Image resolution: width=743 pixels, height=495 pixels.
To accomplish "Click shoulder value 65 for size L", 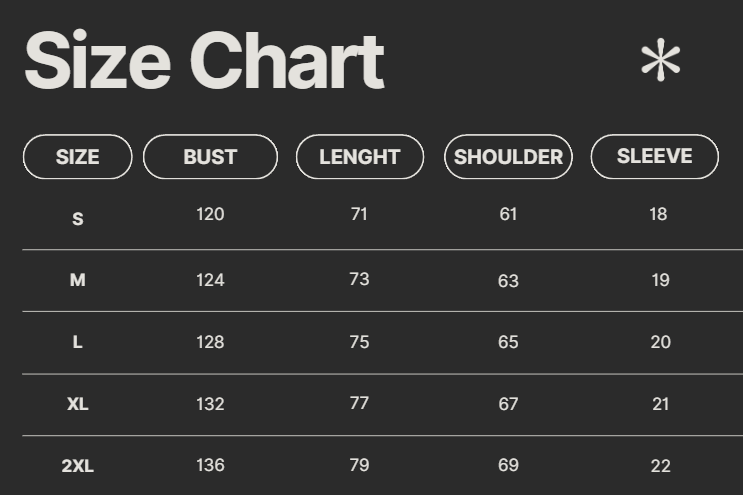I will 508,342.
